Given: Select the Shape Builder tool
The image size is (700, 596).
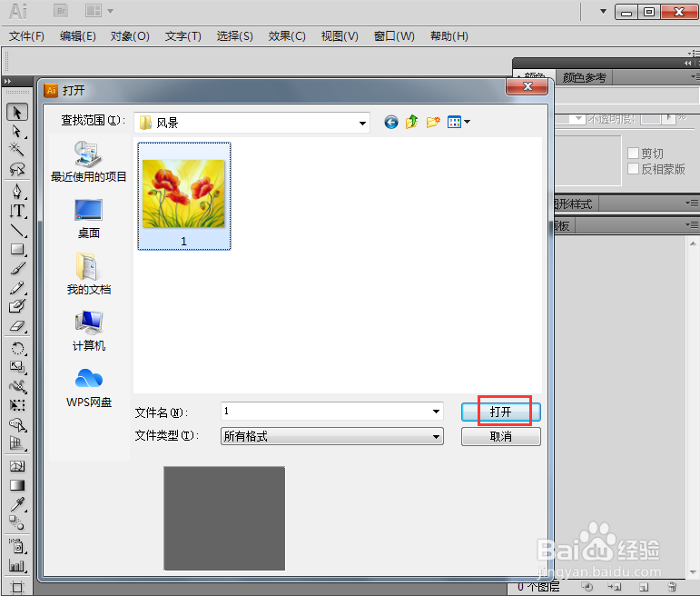Looking at the screenshot, I should [x=17, y=424].
